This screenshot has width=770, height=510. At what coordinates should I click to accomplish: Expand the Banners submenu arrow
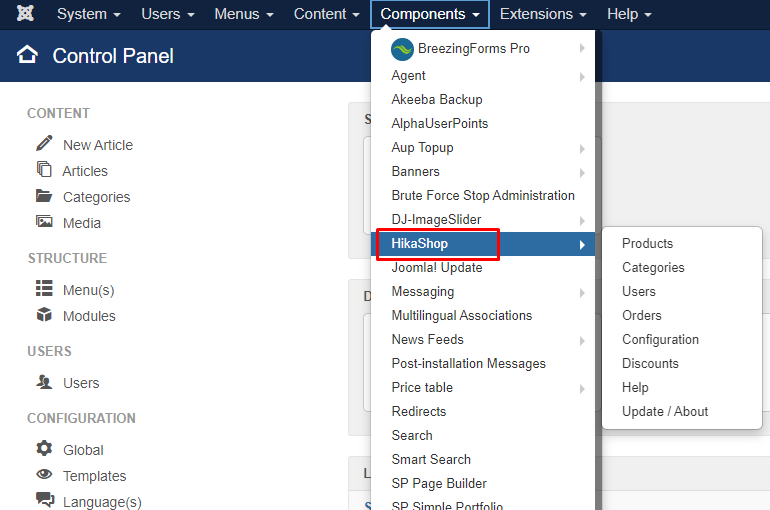(x=582, y=173)
